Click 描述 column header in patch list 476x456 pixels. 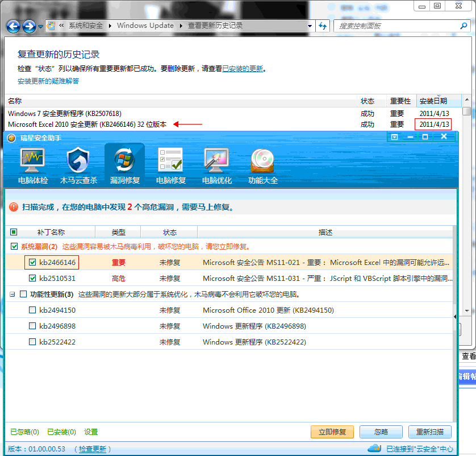point(325,233)
